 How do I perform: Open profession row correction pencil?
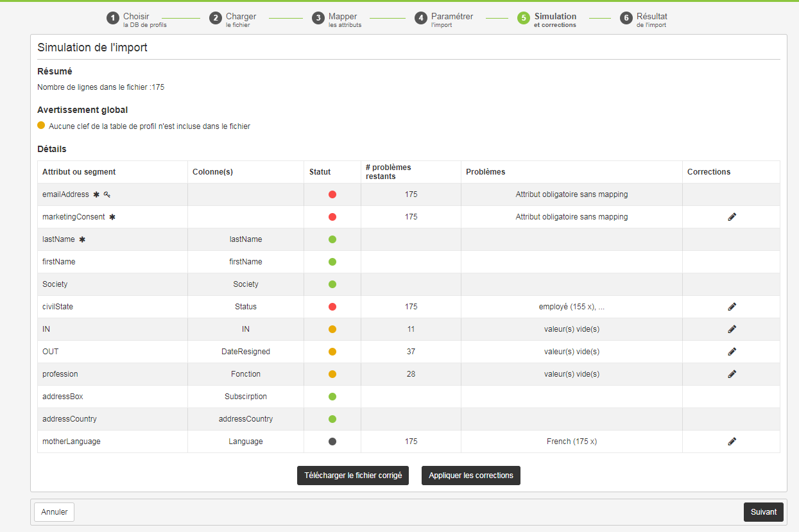pos(732,374)
